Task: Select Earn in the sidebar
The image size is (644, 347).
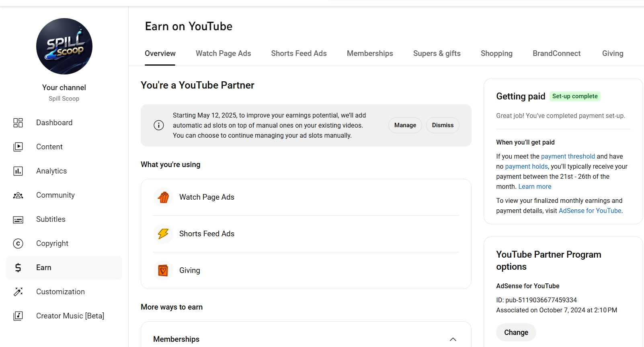Action: [x=64, y=268]
